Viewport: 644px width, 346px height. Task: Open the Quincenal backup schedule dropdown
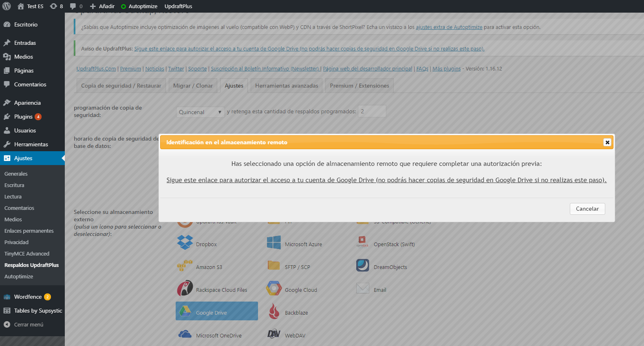tap(200, 112)
